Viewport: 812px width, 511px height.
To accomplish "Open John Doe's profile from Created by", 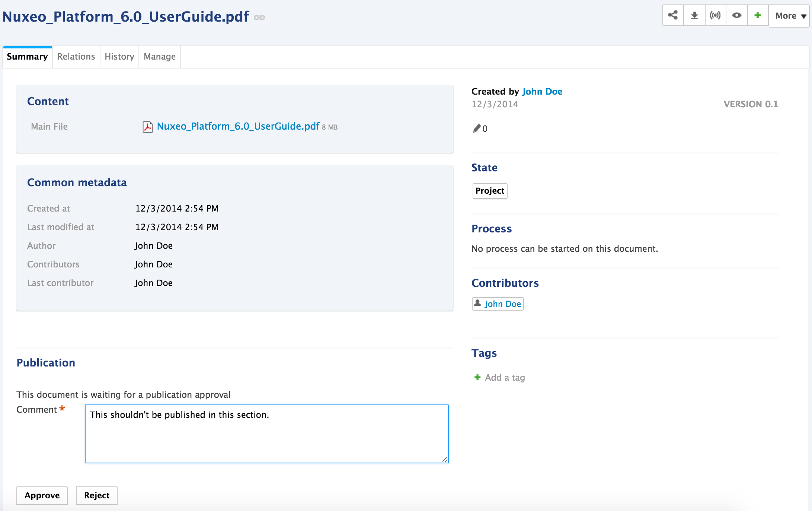I will coord(542,91).
